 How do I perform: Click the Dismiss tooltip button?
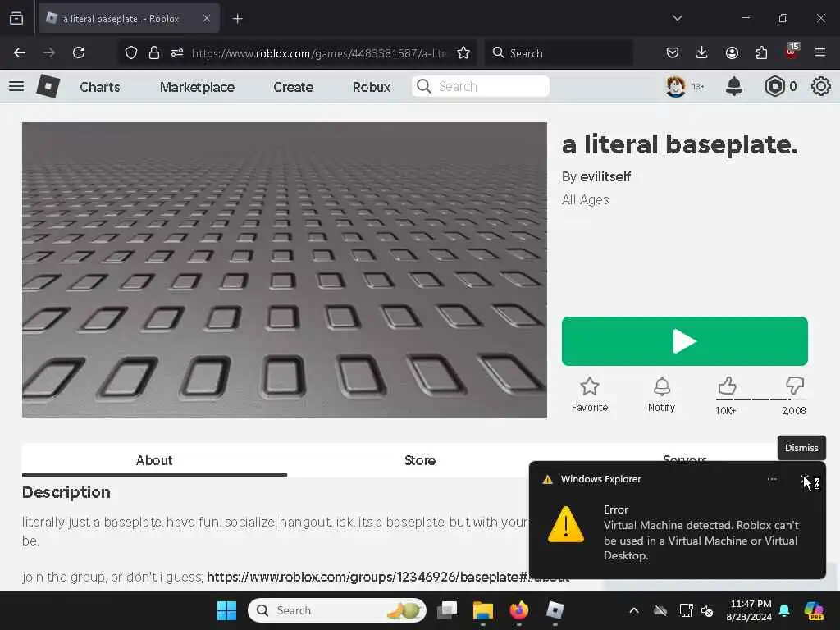tap(801, 448)
